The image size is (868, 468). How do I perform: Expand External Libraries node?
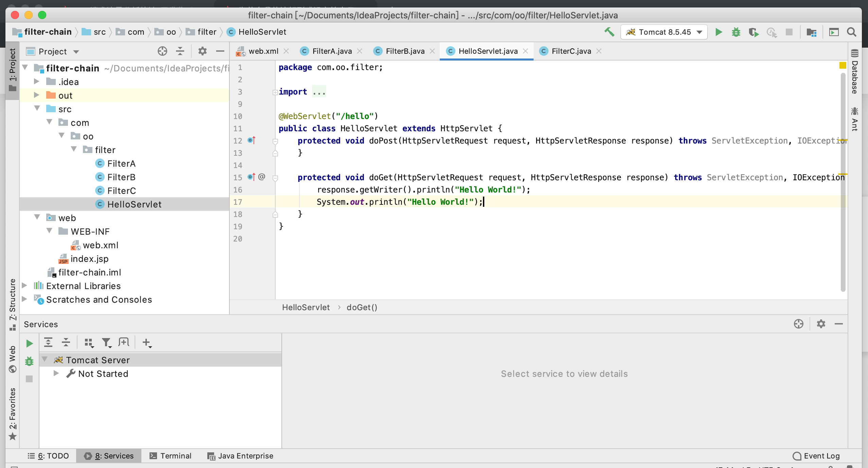24,286
